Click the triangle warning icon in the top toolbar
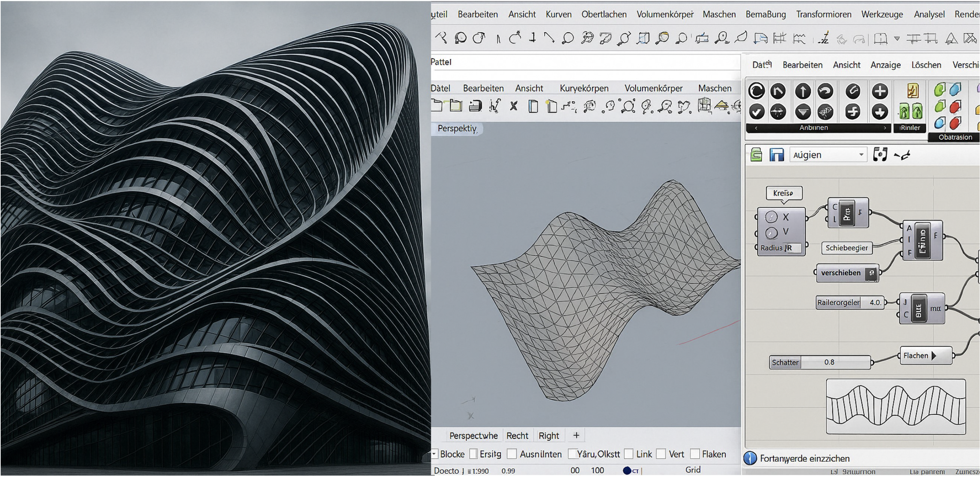This screenshot has height=477, width=980. (x=951, y=38)
